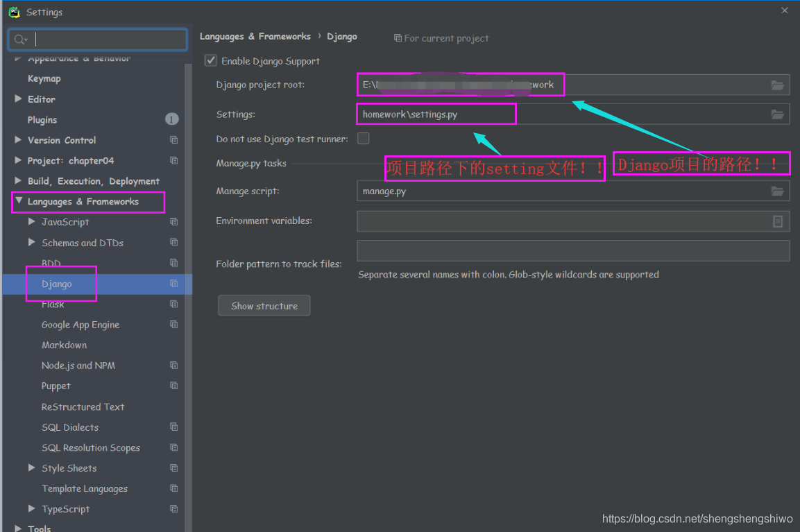Screen dimensions: 800x532
Task: Expand the Style Sheets node
Action: point(32,467)
